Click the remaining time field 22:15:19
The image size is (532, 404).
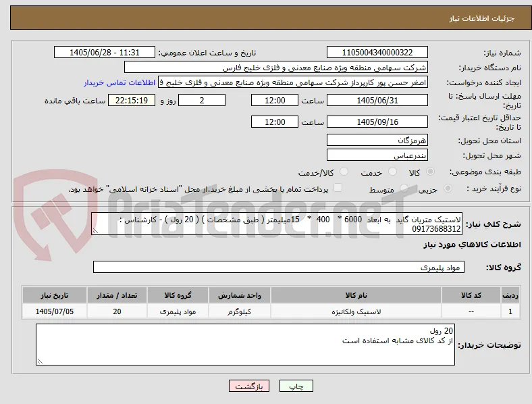pos(132,100)
